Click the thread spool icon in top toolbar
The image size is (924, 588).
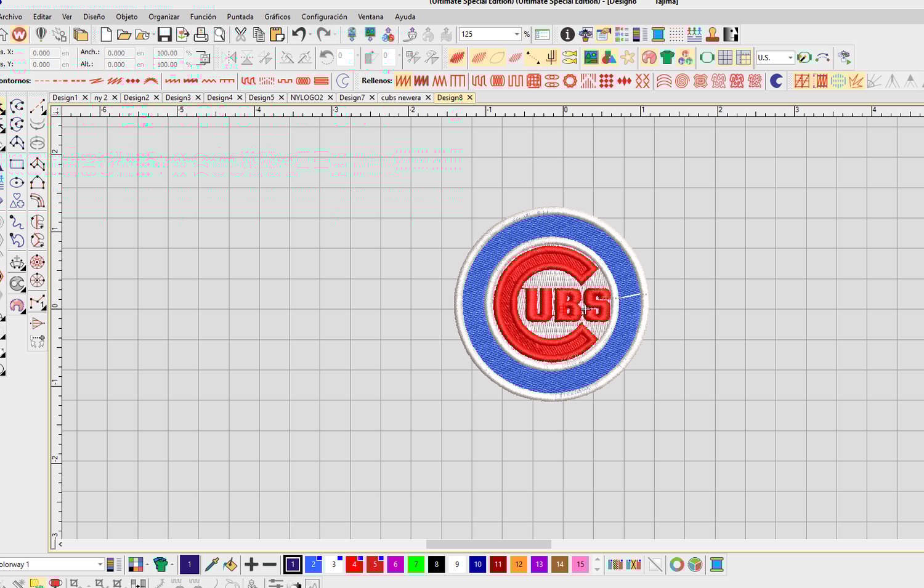[658, 34]
